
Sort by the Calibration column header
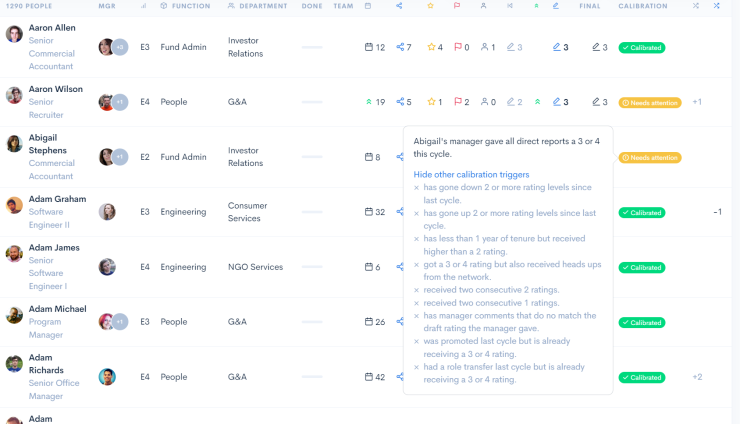coord(643,6)
